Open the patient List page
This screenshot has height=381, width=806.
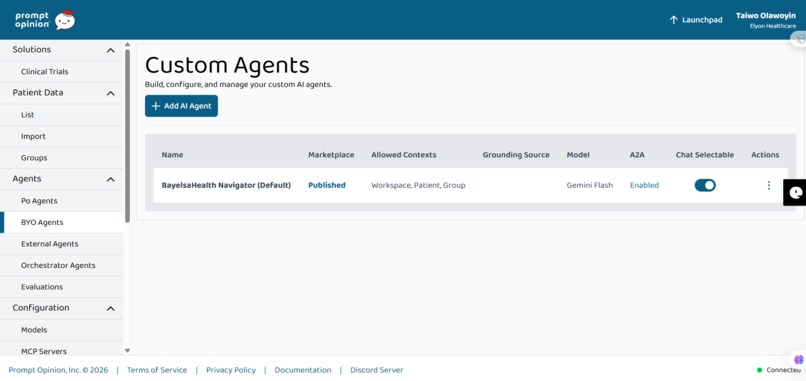point(62,115)
